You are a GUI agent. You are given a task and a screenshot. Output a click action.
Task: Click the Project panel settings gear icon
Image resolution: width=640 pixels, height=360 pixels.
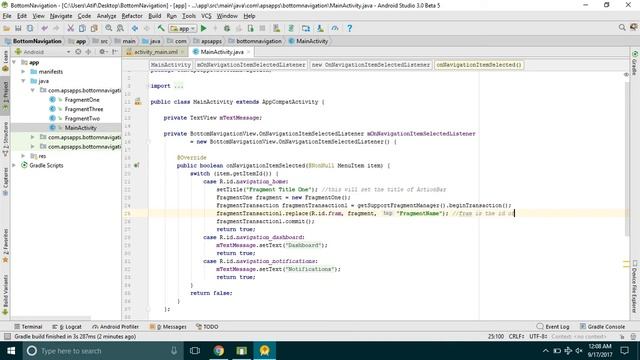(102, 52)
